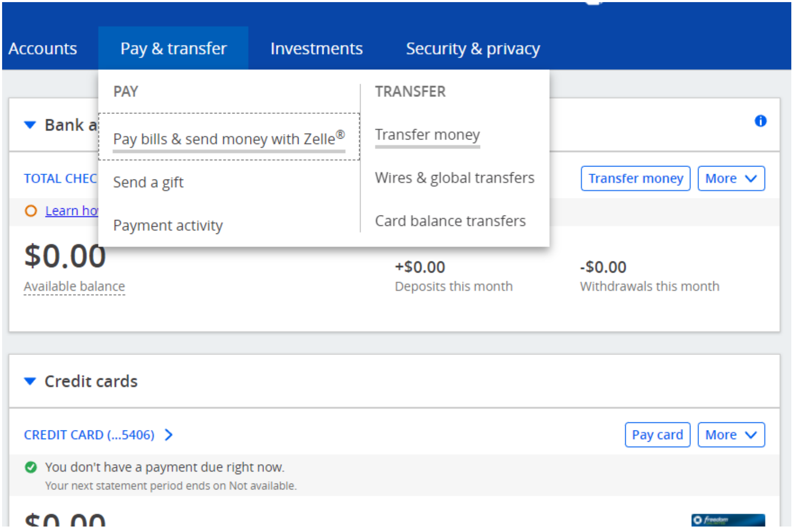The height and width of the screenshot is (532, 793).
Task: Open the CREDIT CARD (...5406) link
Action: click(x=89, y=435)
